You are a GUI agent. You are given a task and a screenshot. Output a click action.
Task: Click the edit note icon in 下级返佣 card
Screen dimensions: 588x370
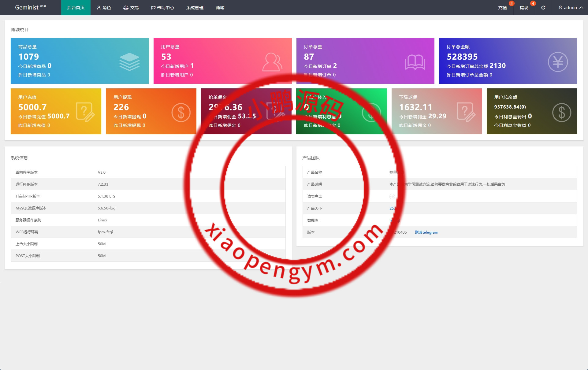click(x=466, y=112)
